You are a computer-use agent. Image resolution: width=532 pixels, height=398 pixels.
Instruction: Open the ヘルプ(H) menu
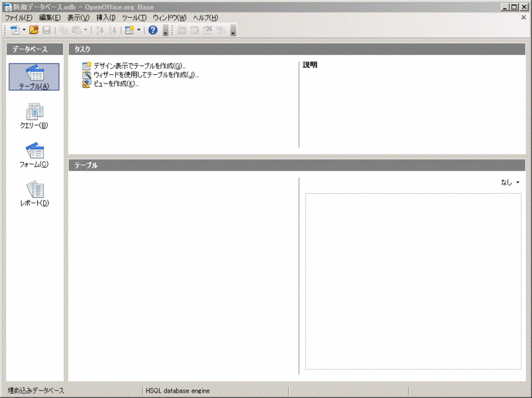click(x=205, y=18)
